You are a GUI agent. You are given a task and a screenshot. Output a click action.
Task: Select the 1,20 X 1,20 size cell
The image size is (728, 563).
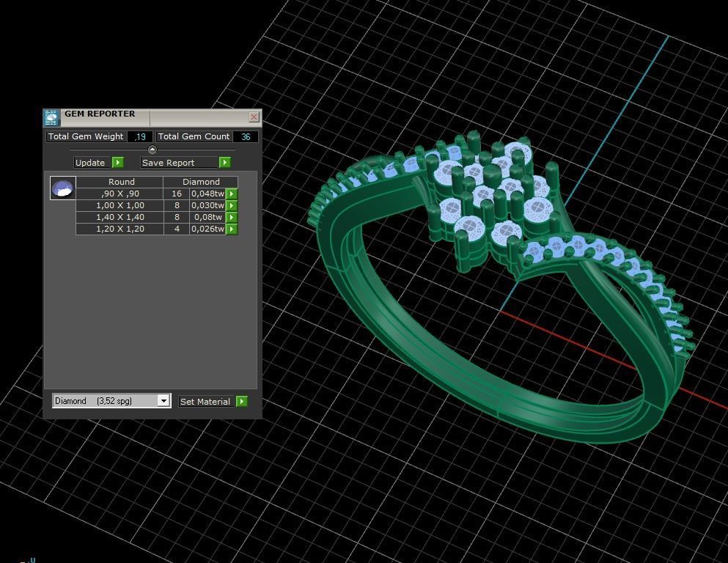[x=120, y=229]
